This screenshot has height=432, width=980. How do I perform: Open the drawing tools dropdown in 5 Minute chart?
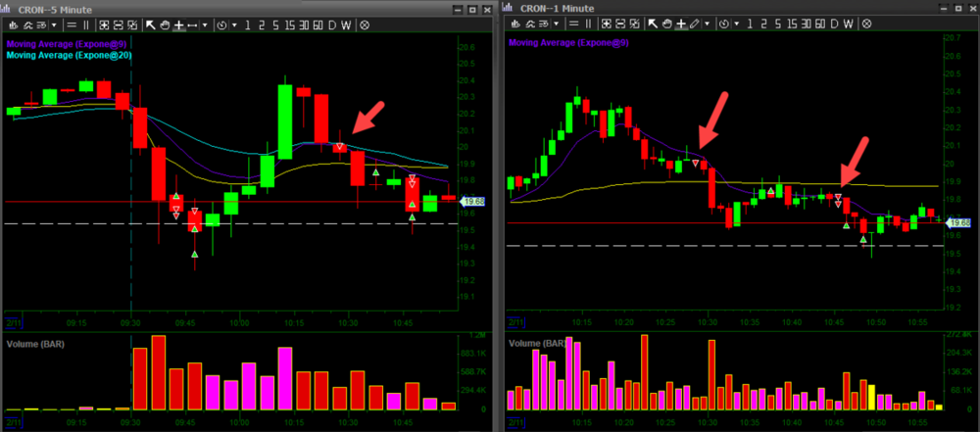tap(204, 24)
